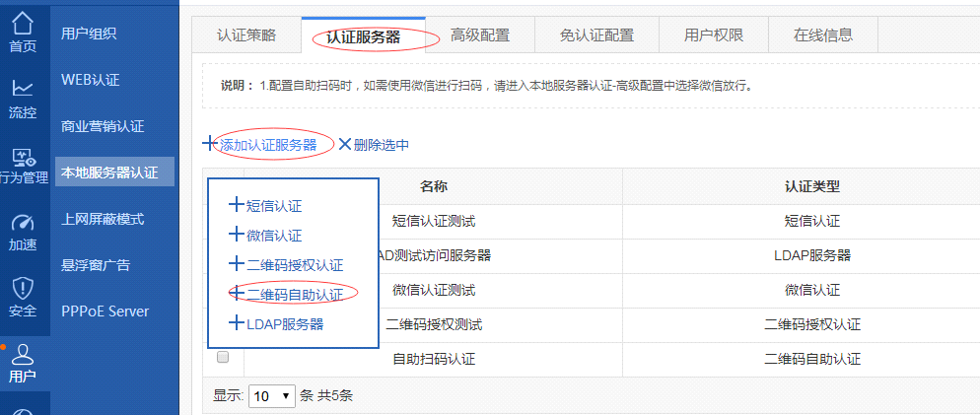
Task: Open the WEB认证 sidebar link
Action: pos(90,79)
